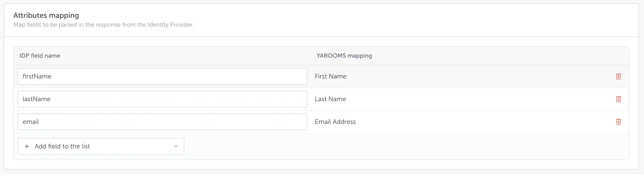Click the Map fields description text
The image size is (644, 175).
click(103, 25)
